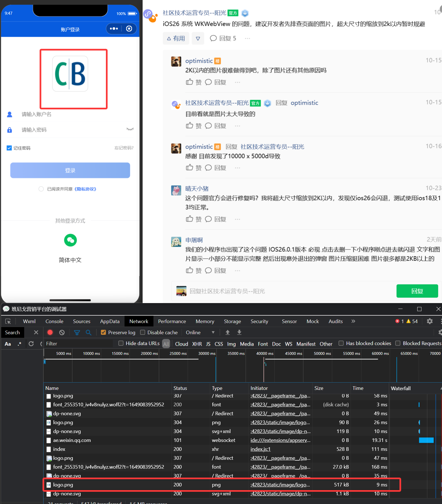Click 回复 5 comment bubble
Viewport: 442px width, 504px height.
(223, 38)
